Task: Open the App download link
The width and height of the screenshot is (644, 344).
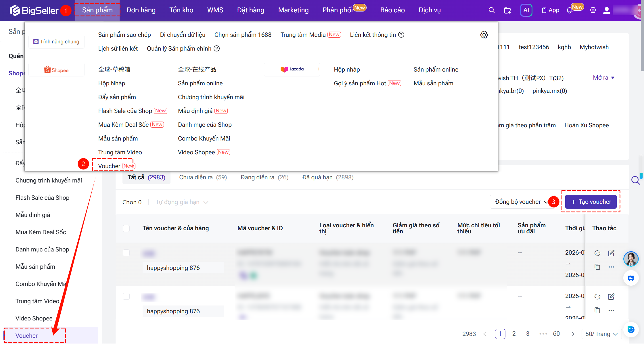Action: 551,10
